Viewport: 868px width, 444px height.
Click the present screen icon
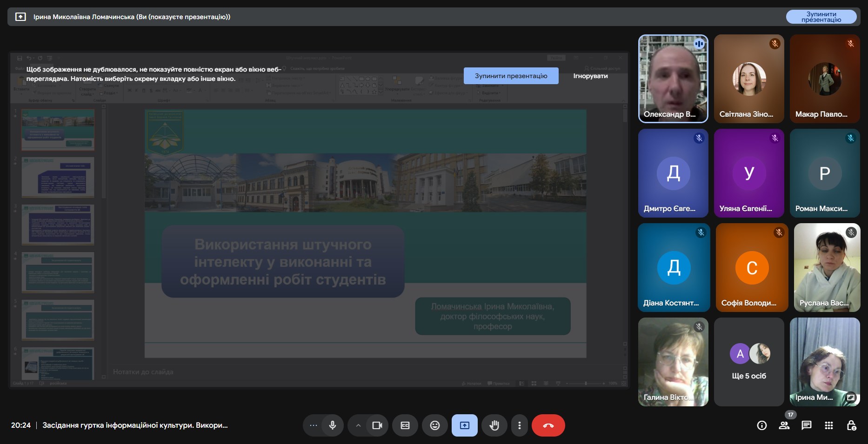465,425
